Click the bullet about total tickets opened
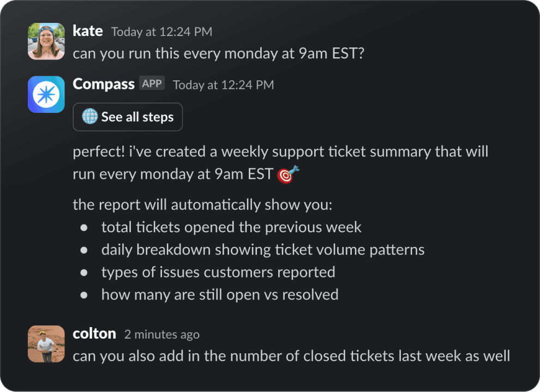540x392 pixels. pos(231,227)
